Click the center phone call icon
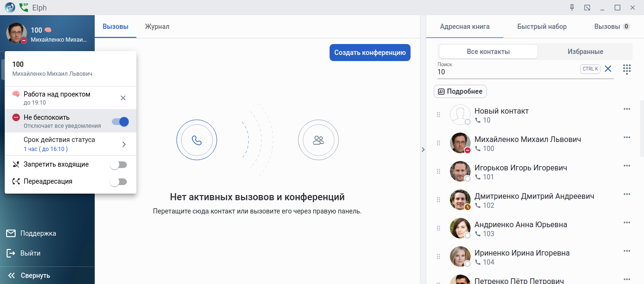This screenshot has width=644, height=284. coord(197,140)
